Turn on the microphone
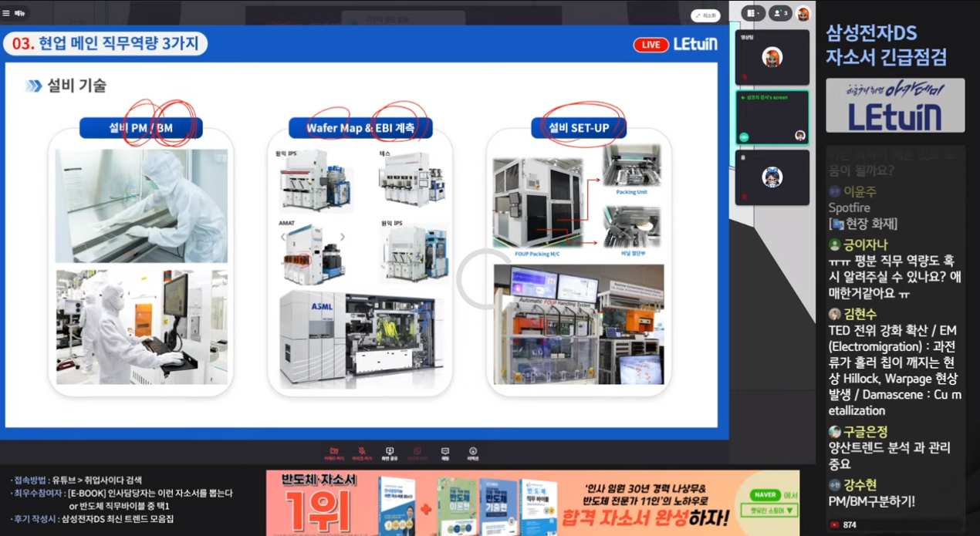 (x=361, y=453)
